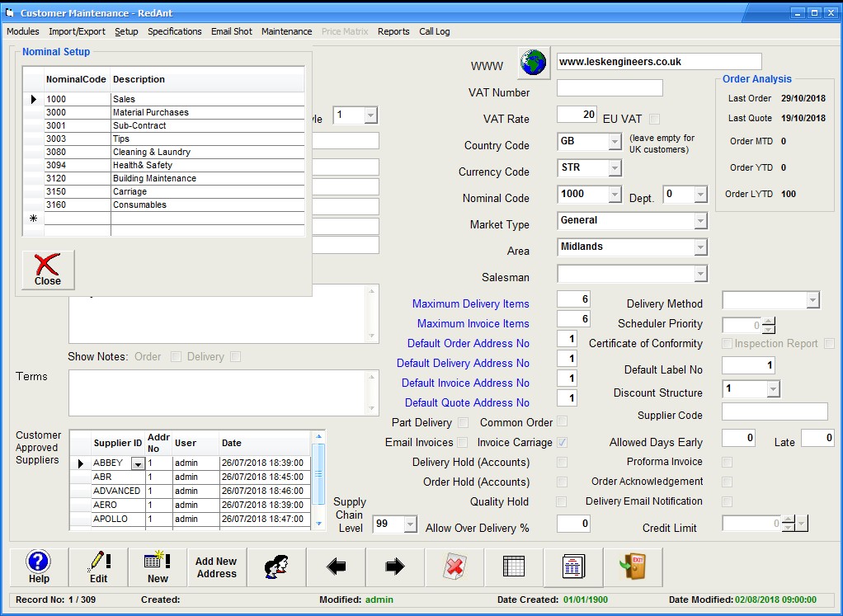Open the Market Type dropdown
Viewport: 843px width, 616px height.
700,221
